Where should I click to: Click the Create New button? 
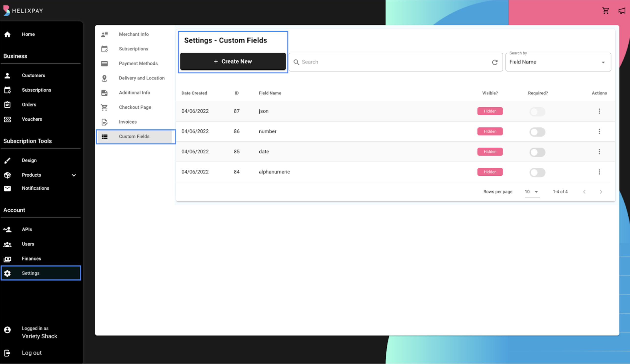pyautogui.click(x=232, y=61)
